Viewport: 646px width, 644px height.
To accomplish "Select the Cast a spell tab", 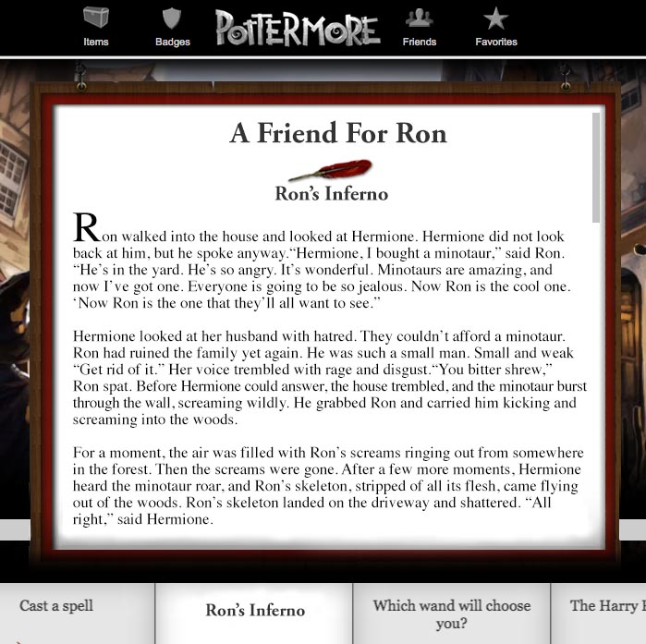I will click(77, 614).
